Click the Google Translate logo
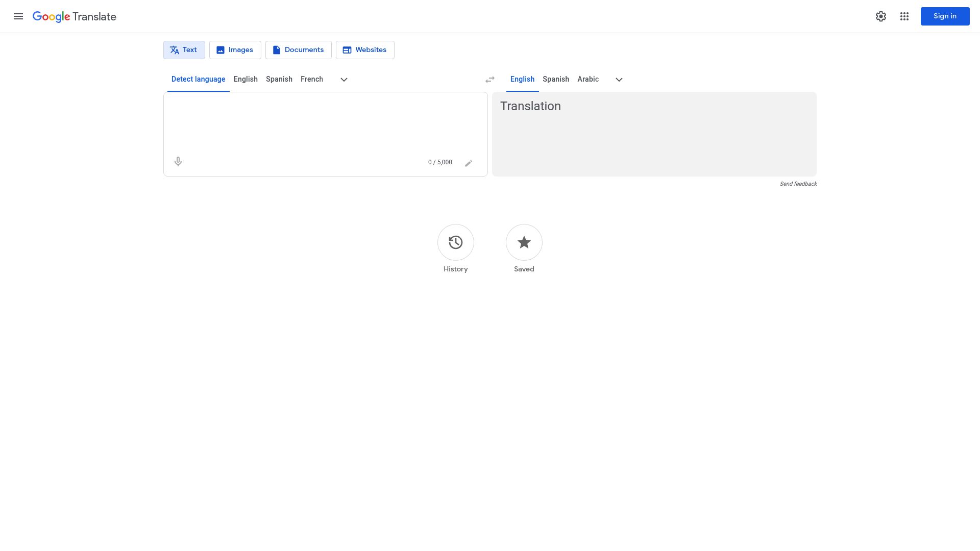Viewport: 980px width, 551px height. [x=74, y=16]
